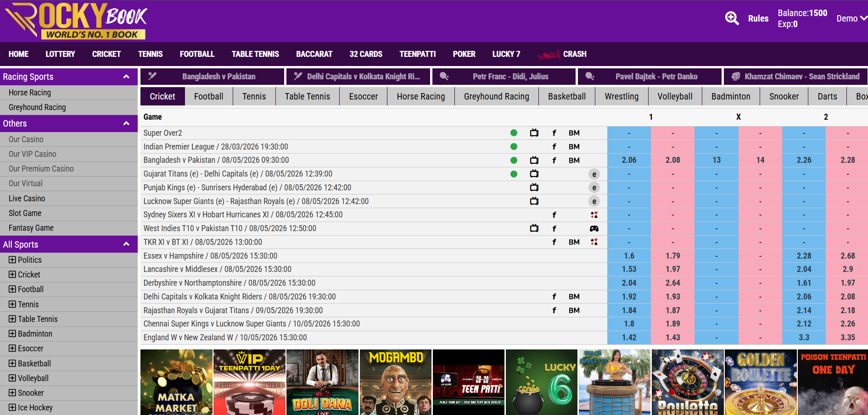868x415 pixels.
Task: Open England W v New Zealand W match
Action: [x=225, y=338]
